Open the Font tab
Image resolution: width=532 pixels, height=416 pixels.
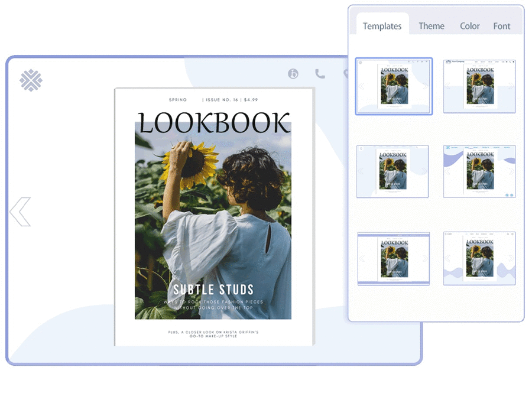(x=502, y=26)
